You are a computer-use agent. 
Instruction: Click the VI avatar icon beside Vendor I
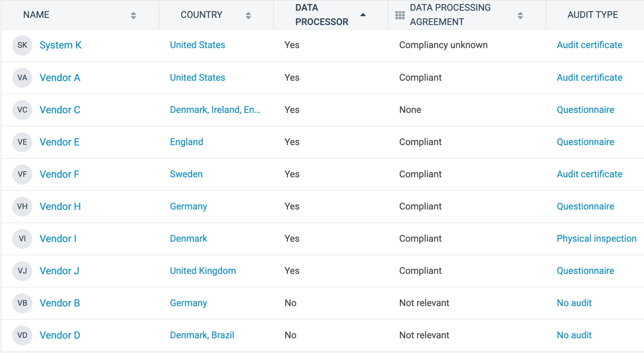coord(22,238)
